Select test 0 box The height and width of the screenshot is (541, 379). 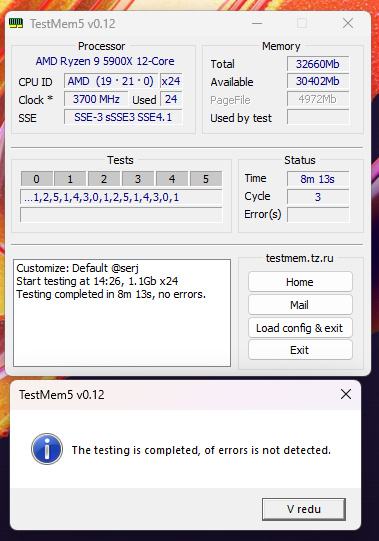coord(37,179)
